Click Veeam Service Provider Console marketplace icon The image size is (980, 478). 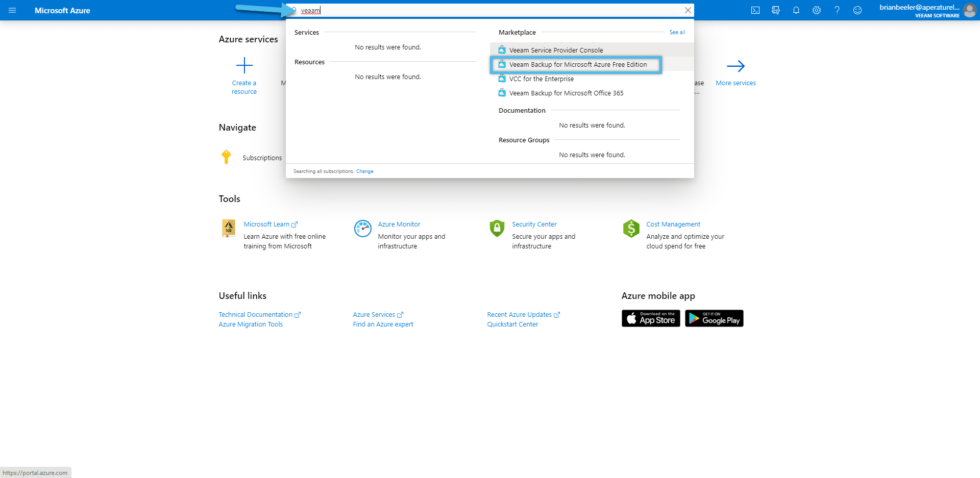(x=502, y=50)
